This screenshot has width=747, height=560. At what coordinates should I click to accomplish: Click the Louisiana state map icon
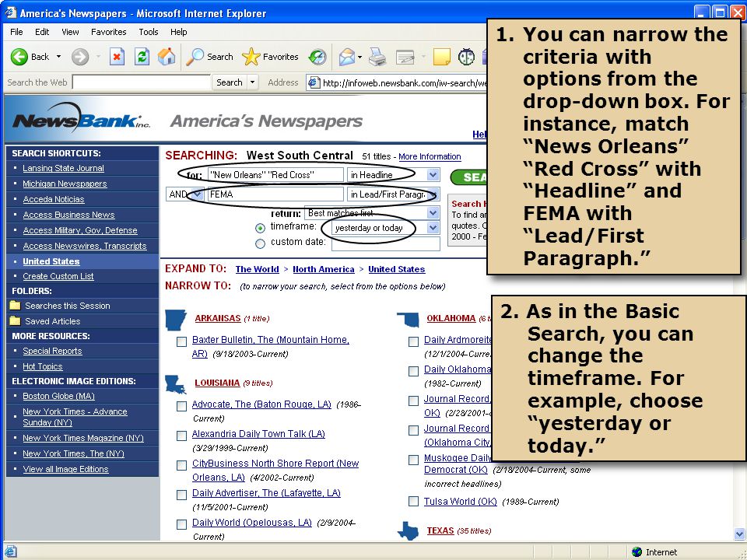pos(175,383)
